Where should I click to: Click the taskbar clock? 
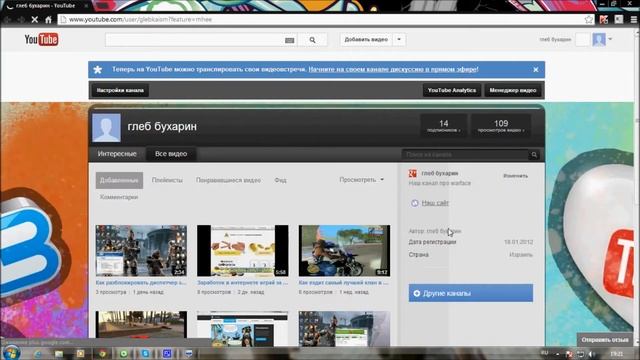(617, 353)
